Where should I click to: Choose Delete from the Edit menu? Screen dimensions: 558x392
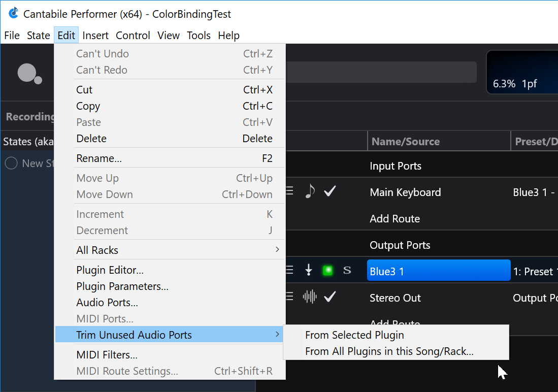tap(170, 139)
